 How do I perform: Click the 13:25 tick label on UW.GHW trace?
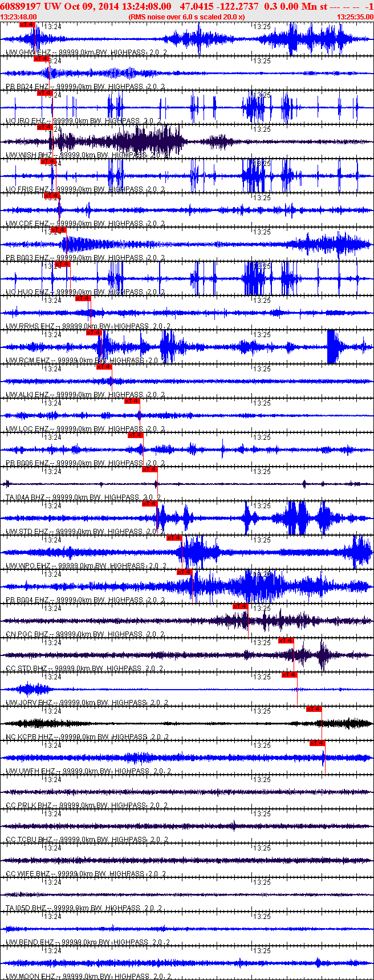click(x=262, y=27)
